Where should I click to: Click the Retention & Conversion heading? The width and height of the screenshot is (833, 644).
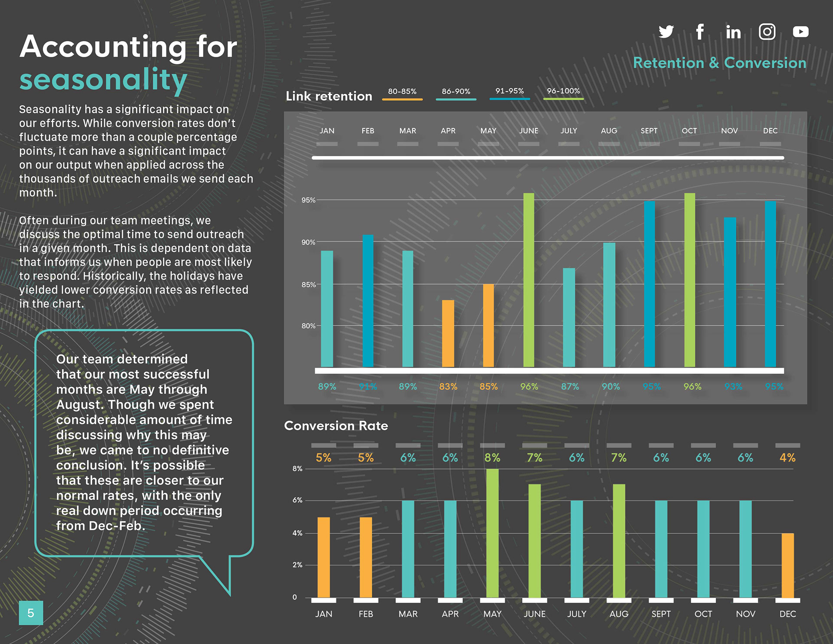tap(719, 63)
